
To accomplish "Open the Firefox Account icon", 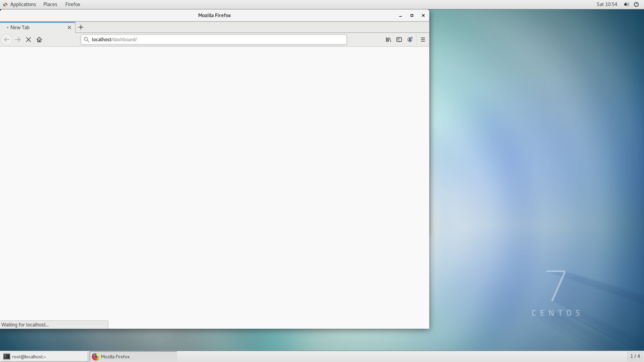I will click(x=410, y=39).
